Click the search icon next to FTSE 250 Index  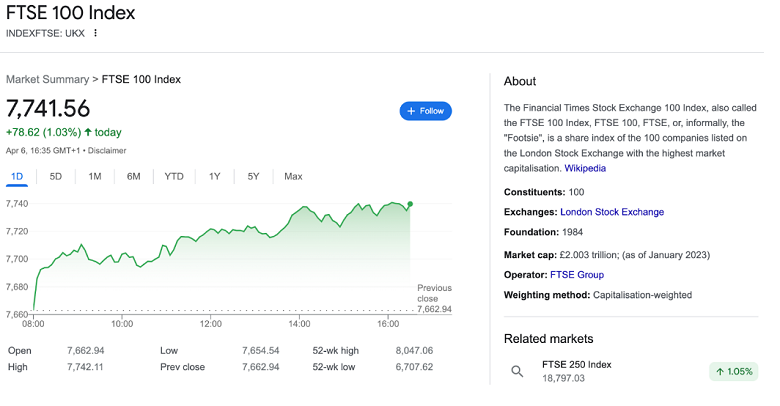pyautogui.click(x=517, y=371)
